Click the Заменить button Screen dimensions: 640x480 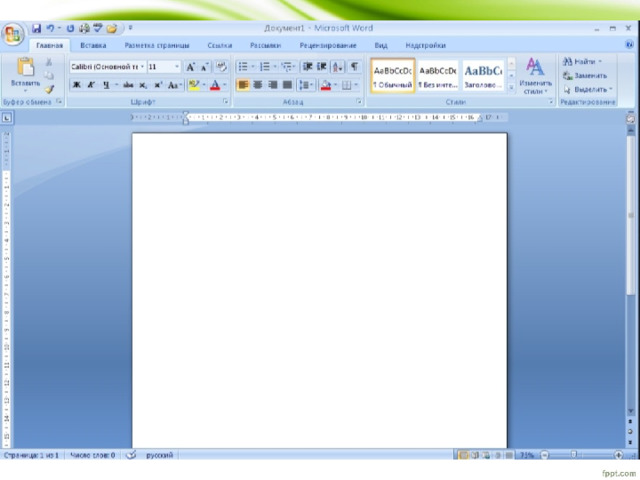coord(584,76)
